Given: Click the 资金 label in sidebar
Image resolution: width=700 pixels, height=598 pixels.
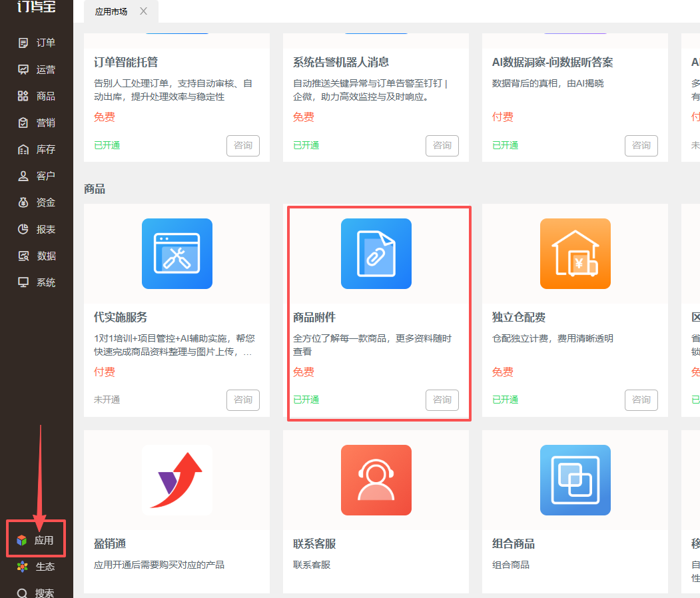Looking at the screenshot, I should tap(45, 202).
